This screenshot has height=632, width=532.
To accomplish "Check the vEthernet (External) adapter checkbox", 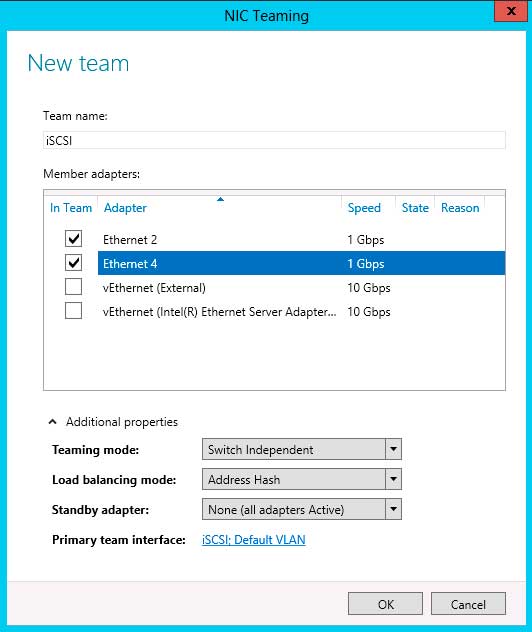I will click(73, 287).
